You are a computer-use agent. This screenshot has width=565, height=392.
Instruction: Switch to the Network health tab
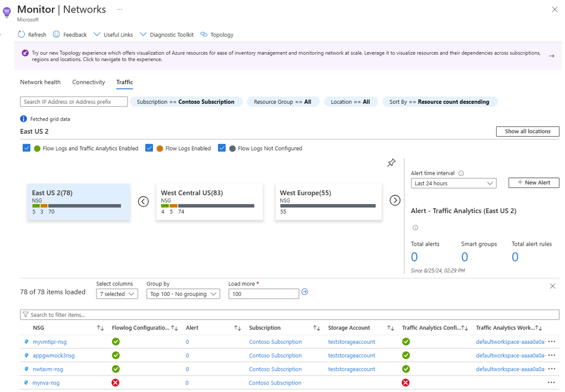click(40, 82)
